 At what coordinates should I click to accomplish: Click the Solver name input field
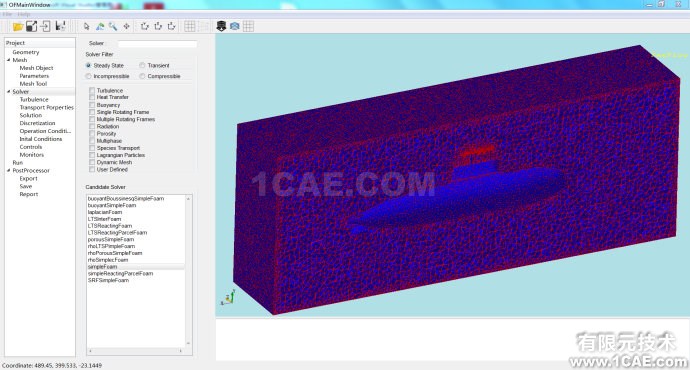pyautogui.click(x=157, y=44)
